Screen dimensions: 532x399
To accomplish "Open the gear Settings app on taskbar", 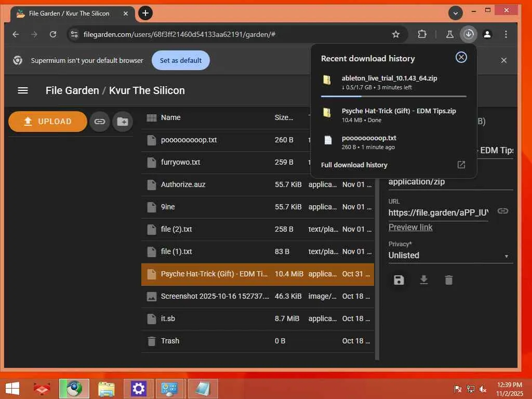I will pos(138,389).
